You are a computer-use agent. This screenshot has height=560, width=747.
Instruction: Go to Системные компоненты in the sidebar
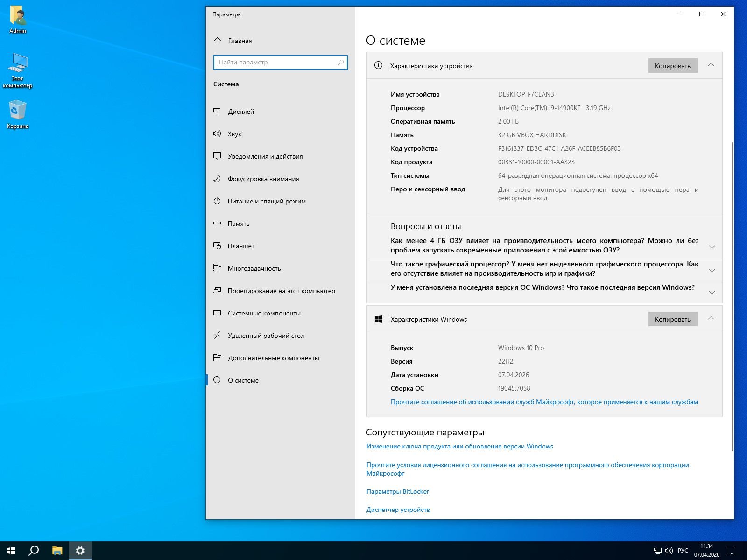264,313
